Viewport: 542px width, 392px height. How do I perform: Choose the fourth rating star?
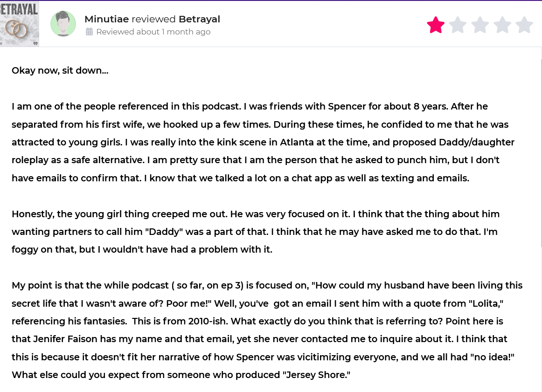502,25
